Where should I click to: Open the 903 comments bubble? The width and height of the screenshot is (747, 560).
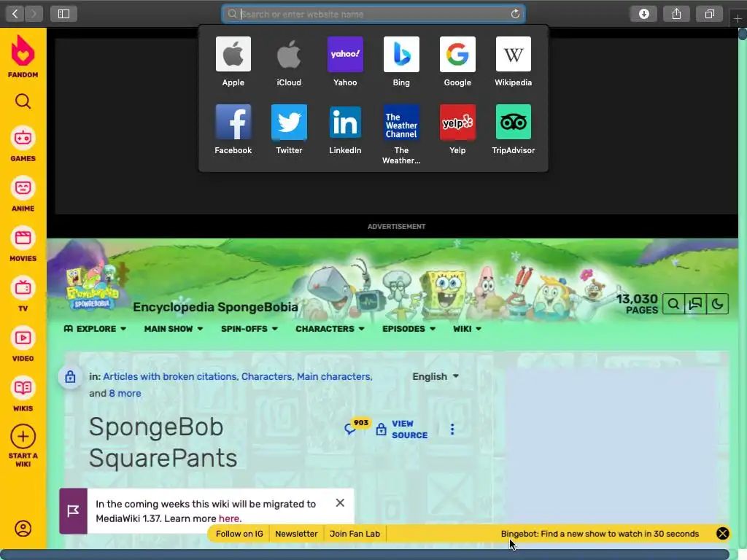point(357,427)
